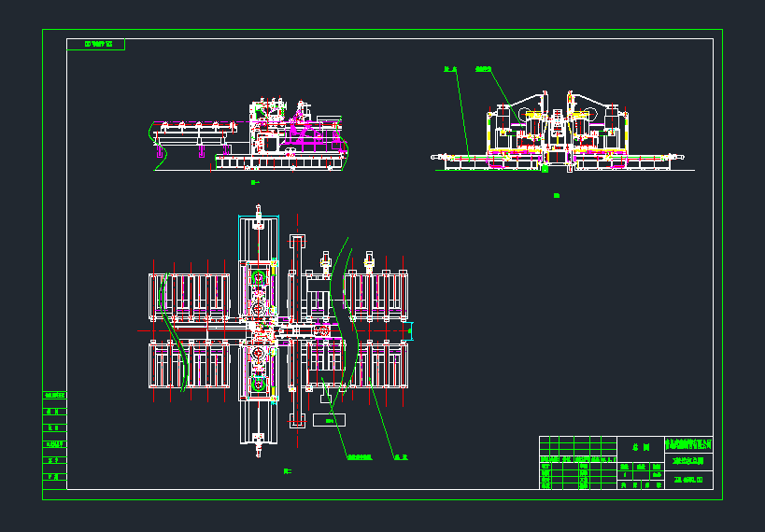
Task: Click the upper-right roller table in plan view
Action: tap(377, 296)
